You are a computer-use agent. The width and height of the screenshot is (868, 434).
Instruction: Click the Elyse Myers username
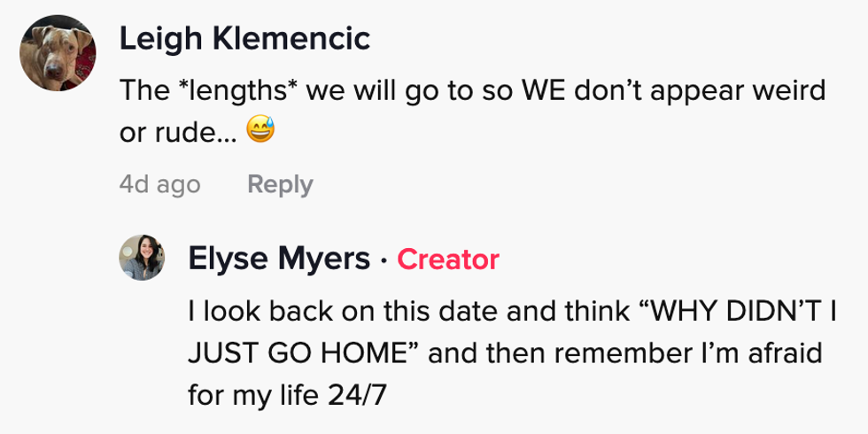279,259
